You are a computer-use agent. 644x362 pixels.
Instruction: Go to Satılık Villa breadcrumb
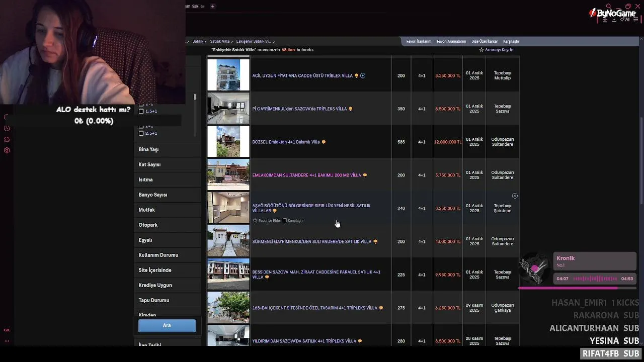click(220, 41)
